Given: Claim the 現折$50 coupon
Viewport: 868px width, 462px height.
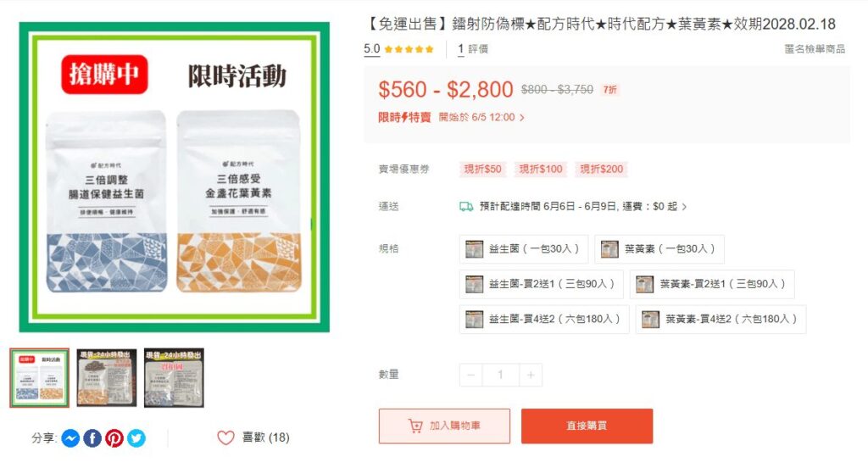Looking at the screenshot, I should [482, 170].
